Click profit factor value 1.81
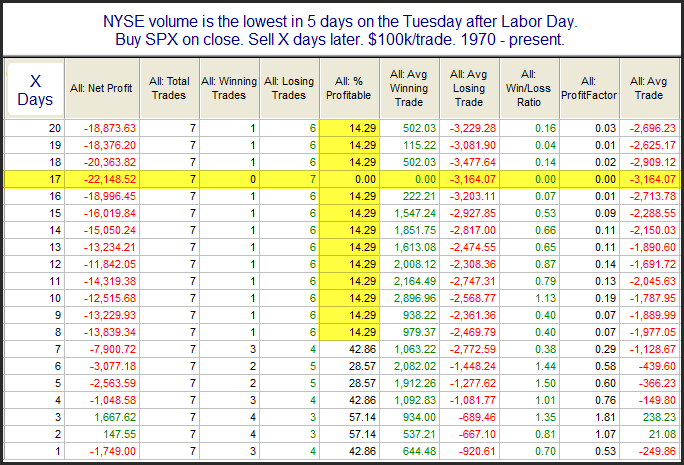This screenshot has height=465, width=684. [605, 417]
